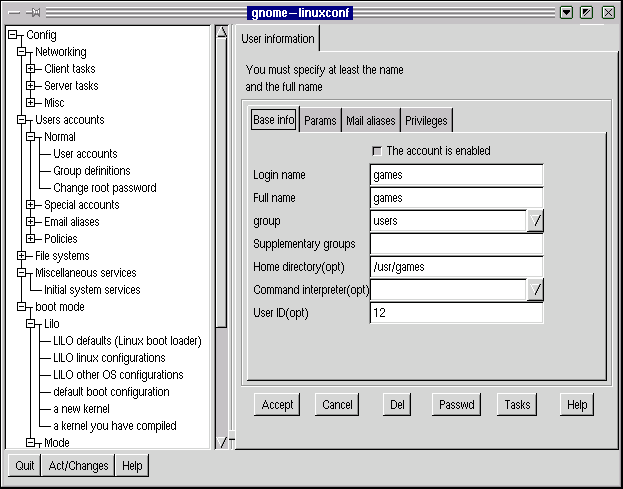Select the Privileges tab

pos(426,121)
